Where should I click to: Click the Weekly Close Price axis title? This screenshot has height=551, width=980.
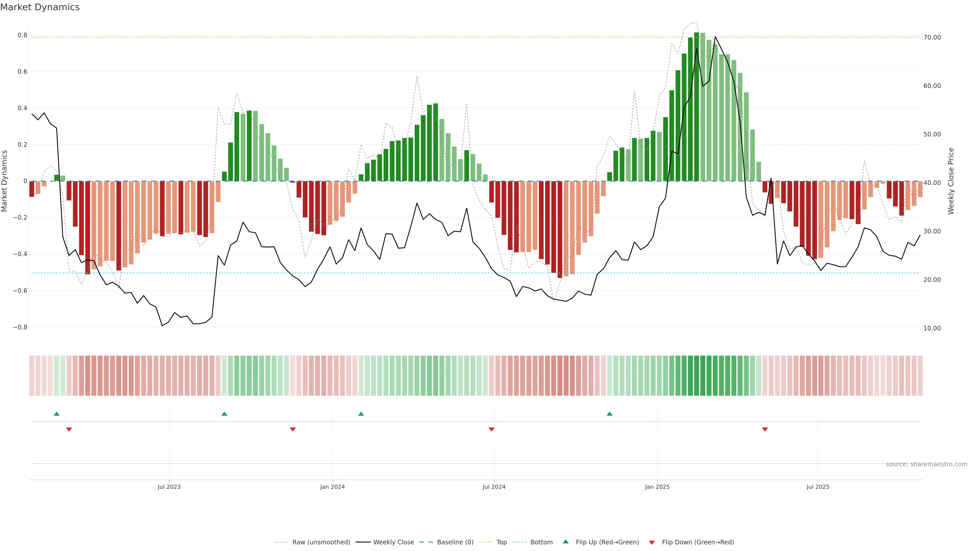[951, 181]
